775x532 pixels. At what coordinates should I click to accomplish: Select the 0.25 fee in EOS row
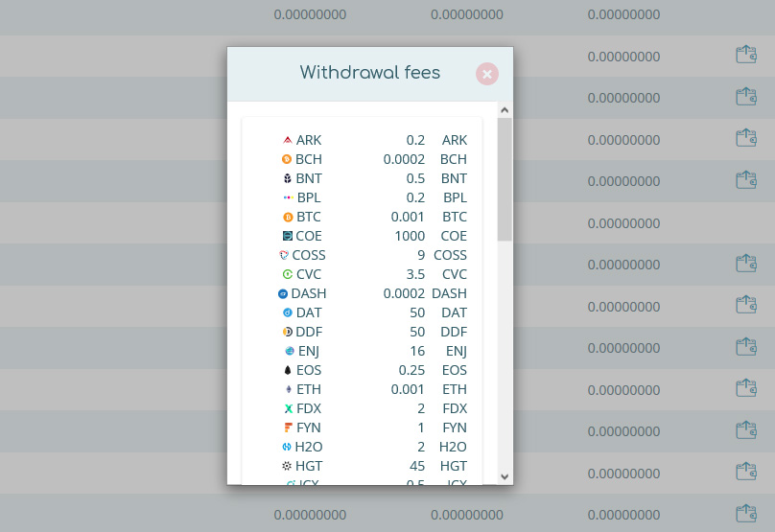tap(411, 370)
